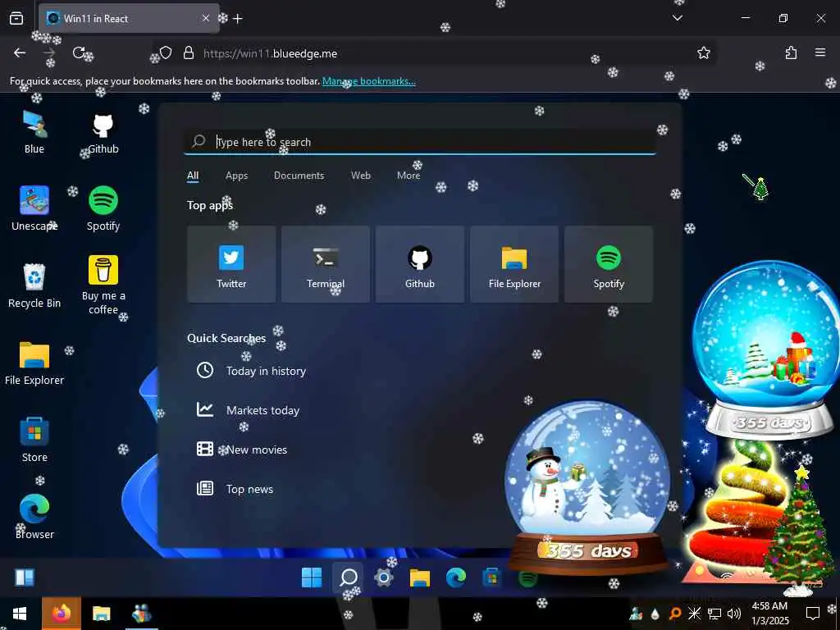
Task: Click Top news quick search
Action: [x=235, y=489]
